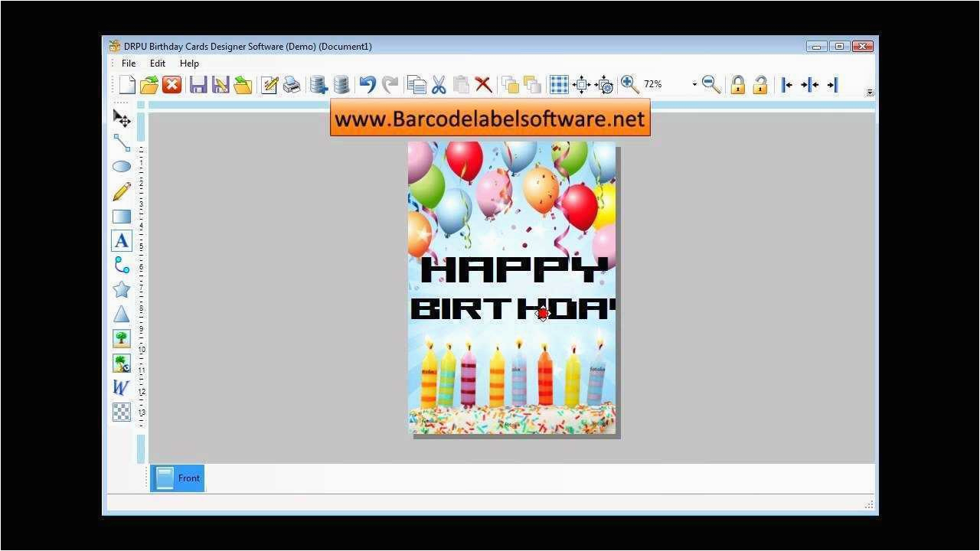Create a new document with the blank page icon
Viewport: 980px width, 551px height.
coord(127,84)
